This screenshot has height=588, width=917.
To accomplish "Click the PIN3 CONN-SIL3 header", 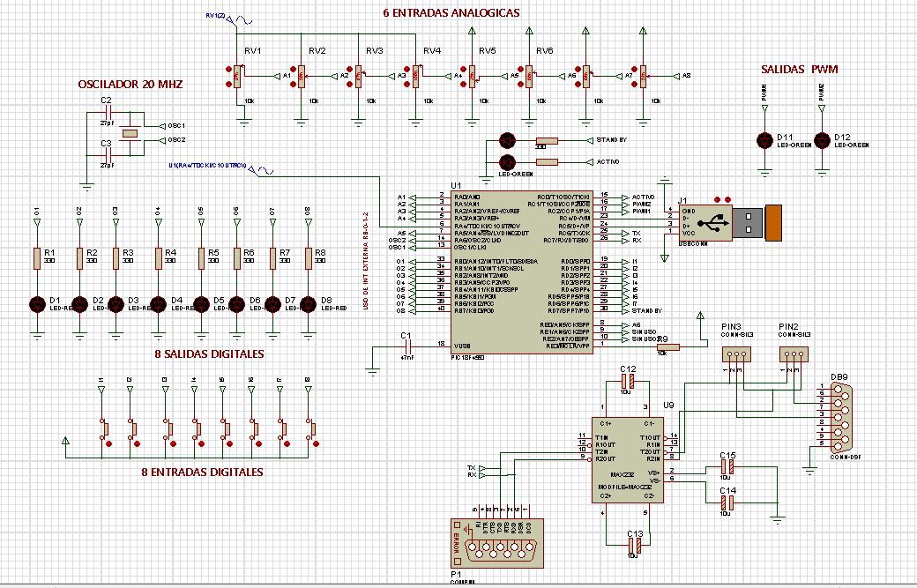I will coord(736,354).
